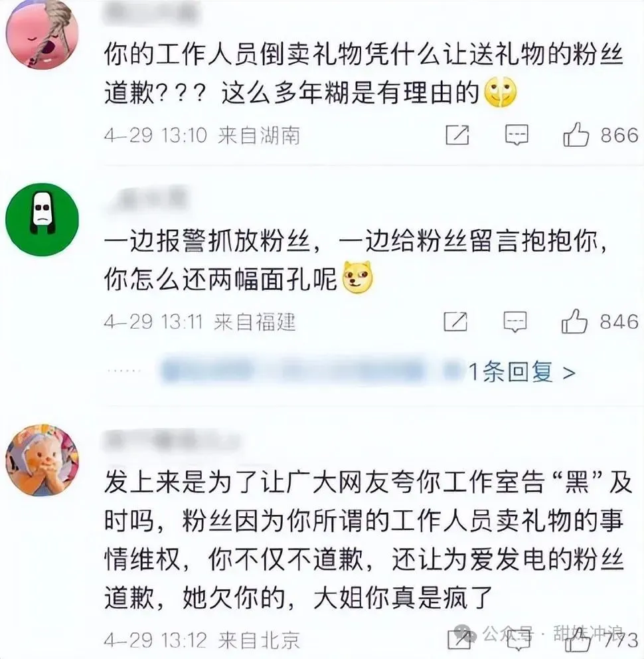The image size is (644, 659).
Task: Select the comment text about 两幅面孔
Action: pos(357,260)
